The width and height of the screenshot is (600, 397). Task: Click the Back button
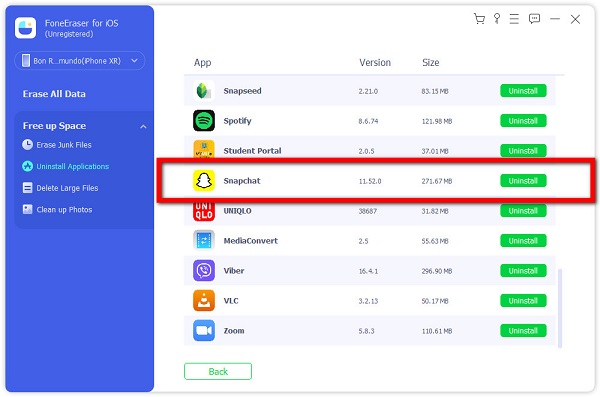point(218,371)
